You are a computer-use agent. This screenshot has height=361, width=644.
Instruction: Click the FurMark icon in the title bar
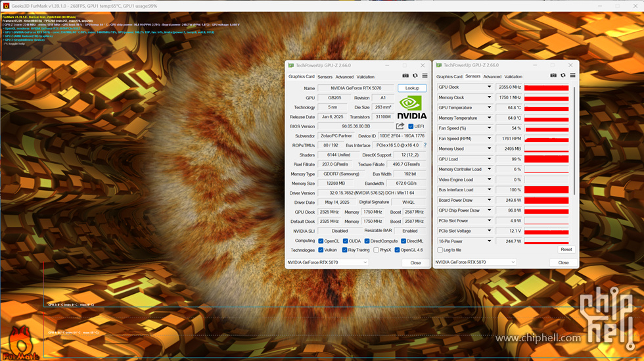coord(6,6)
